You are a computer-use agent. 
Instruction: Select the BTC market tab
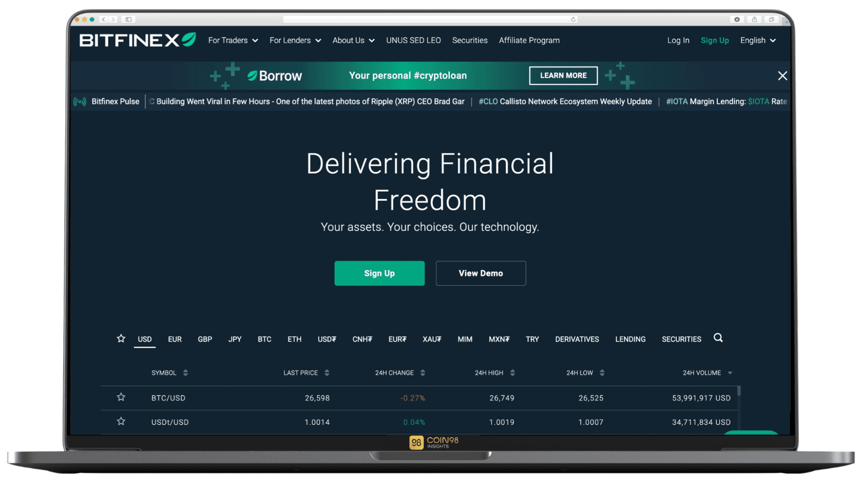(x=264, y=339)
